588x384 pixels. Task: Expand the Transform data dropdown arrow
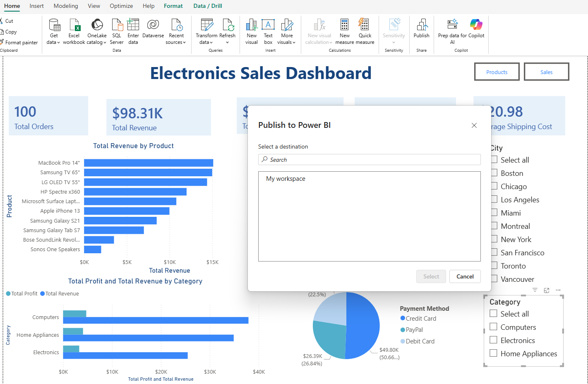(x=211, y=43)
